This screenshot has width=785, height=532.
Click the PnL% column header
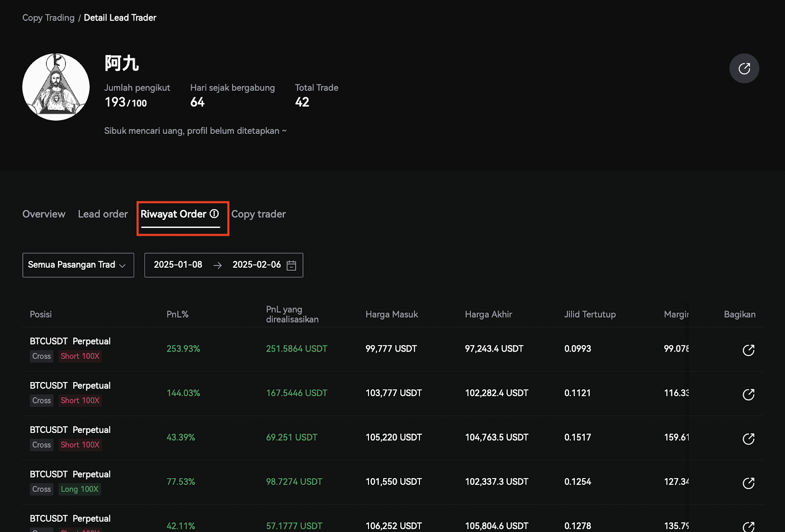[178, 314]
